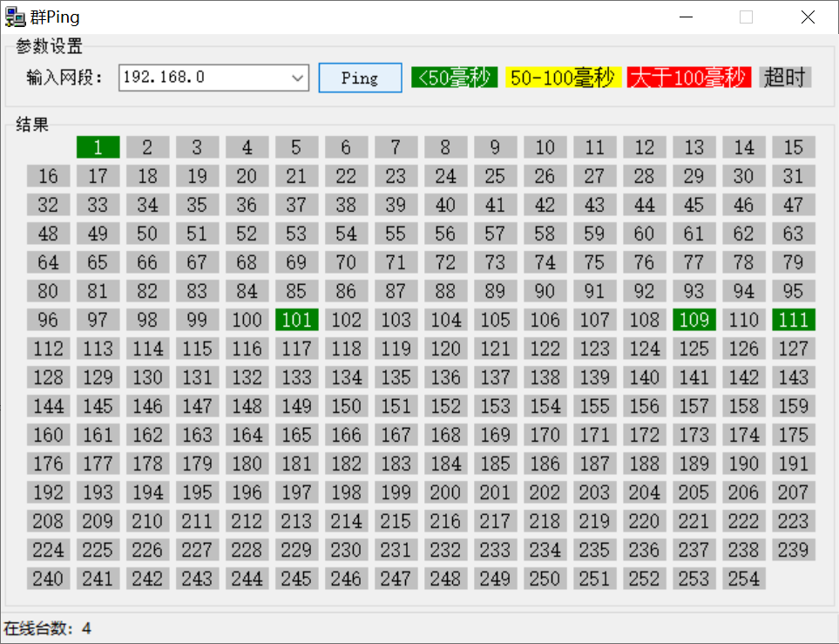Click host cell 128
Viewport: 839px width, 644px height.
48,377
